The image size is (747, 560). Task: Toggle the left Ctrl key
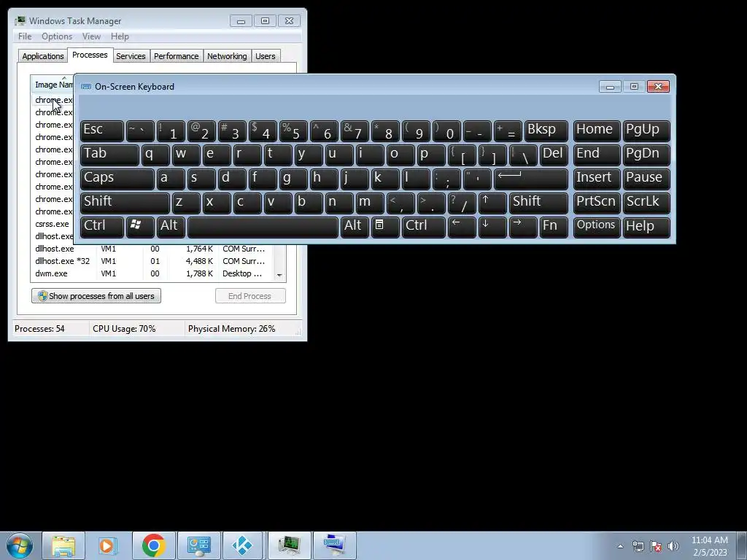[102, 227]
